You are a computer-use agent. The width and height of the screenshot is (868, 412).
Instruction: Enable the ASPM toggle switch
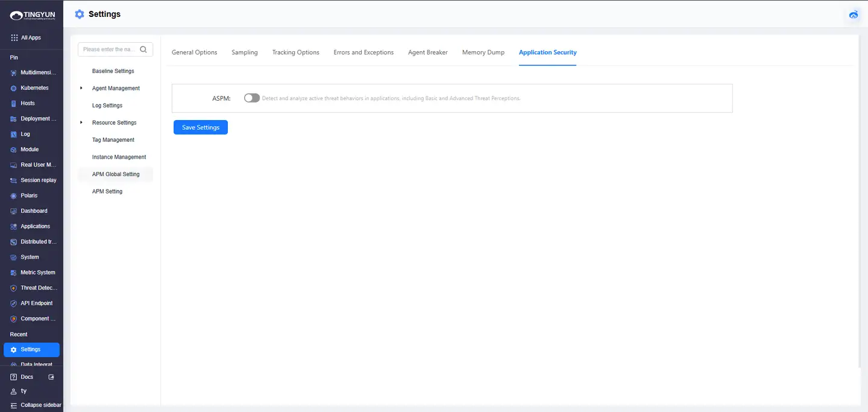[x=251, y=98]
